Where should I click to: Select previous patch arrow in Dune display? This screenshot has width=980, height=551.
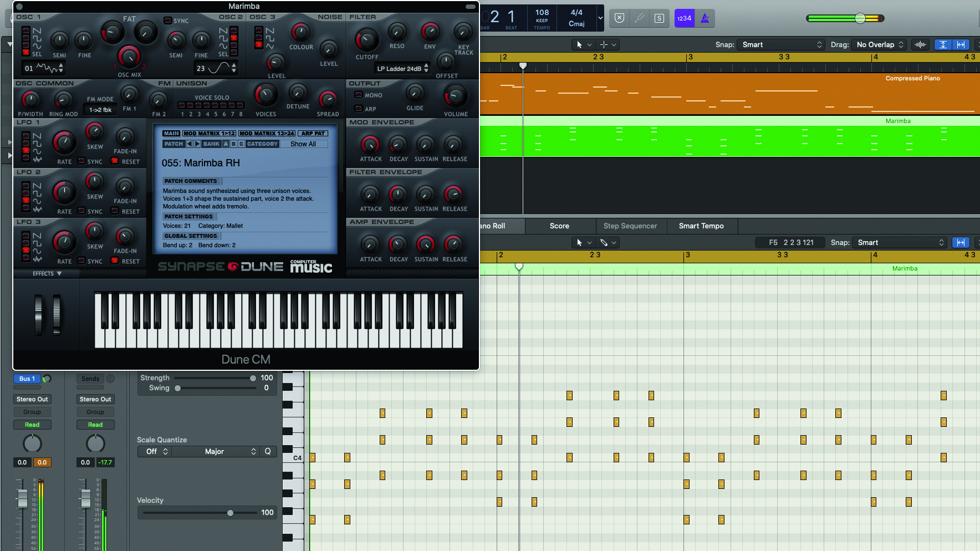pyautogui.click(x=189, y=144)
